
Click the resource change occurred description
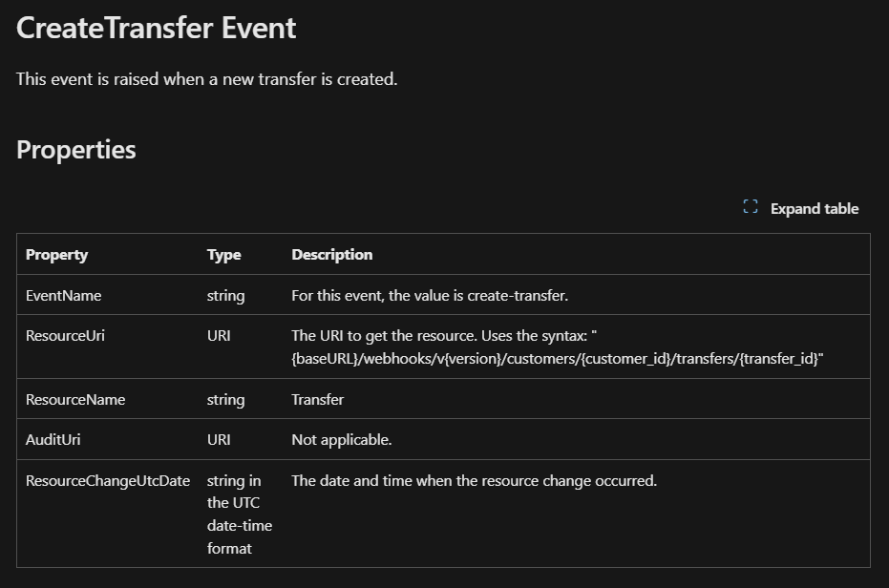(x=474, y=481)
